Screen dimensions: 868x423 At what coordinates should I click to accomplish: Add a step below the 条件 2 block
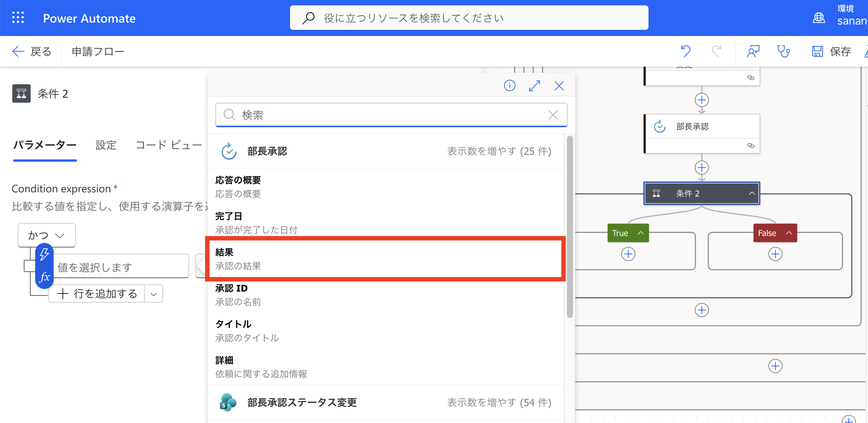702,310
